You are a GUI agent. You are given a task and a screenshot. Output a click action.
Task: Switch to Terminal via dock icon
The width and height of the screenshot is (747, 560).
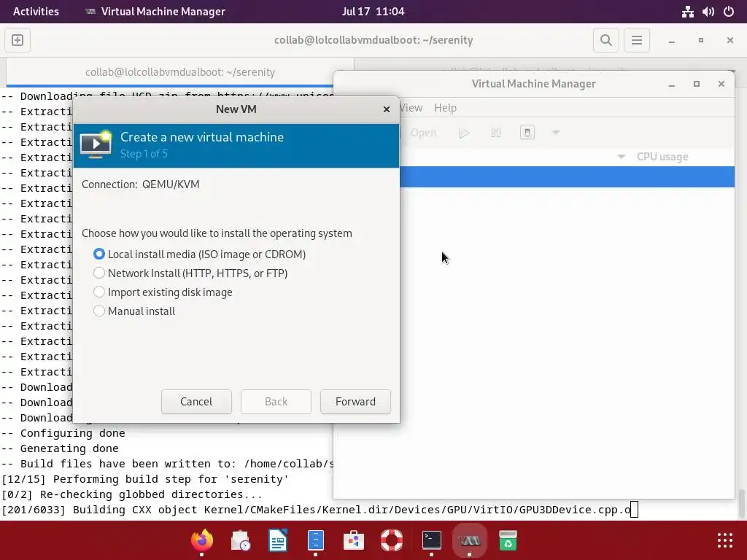coord(432,540)
